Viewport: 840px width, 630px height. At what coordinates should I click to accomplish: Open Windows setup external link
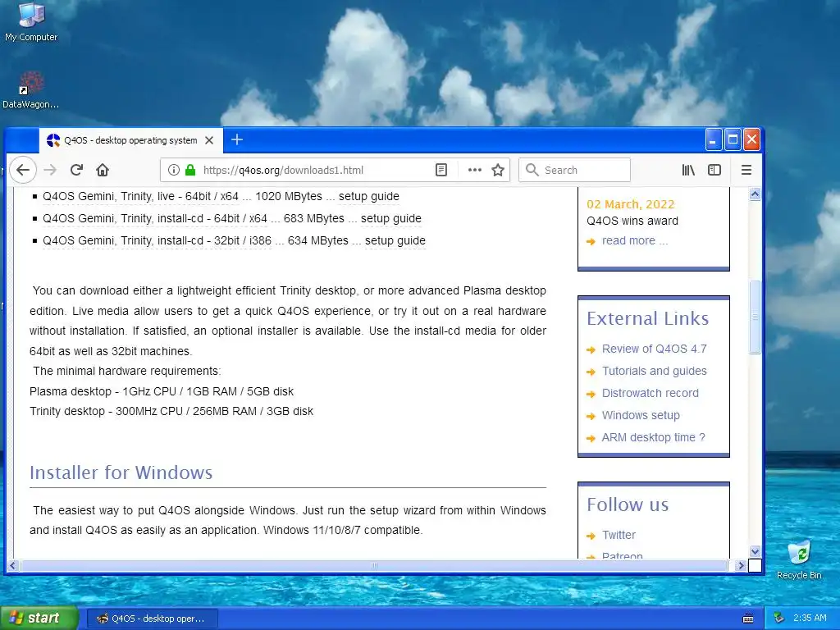click(x=641, y=415)
